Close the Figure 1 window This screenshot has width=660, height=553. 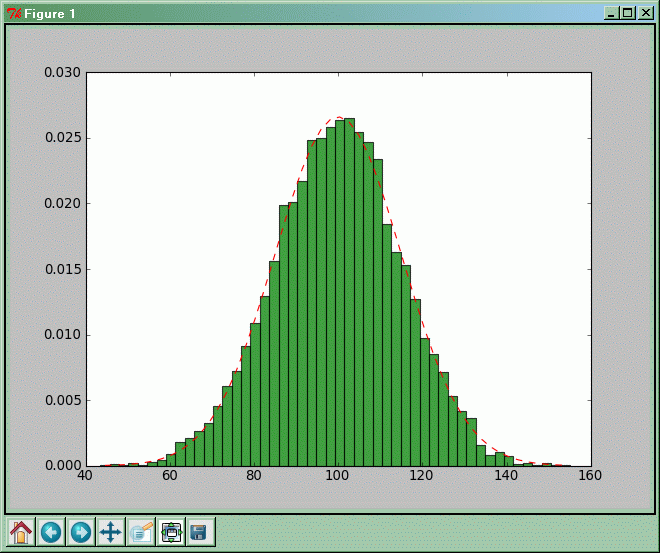click(x=643, y=13)
